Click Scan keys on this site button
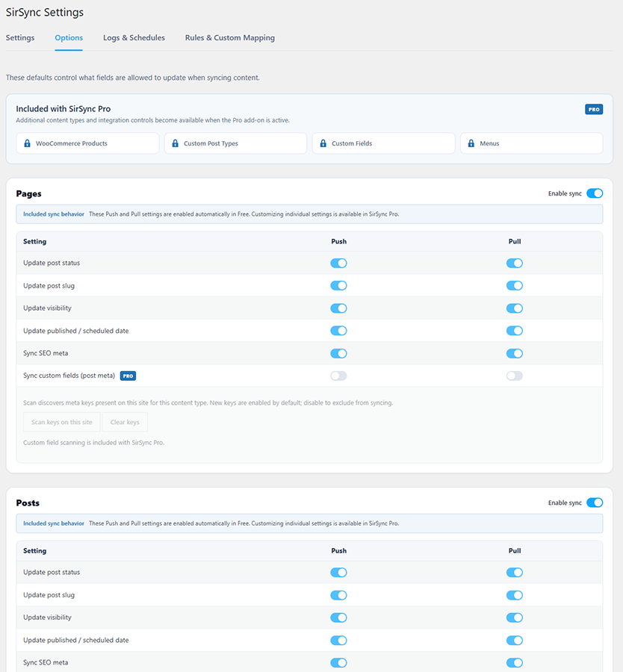 pos(62,422)
